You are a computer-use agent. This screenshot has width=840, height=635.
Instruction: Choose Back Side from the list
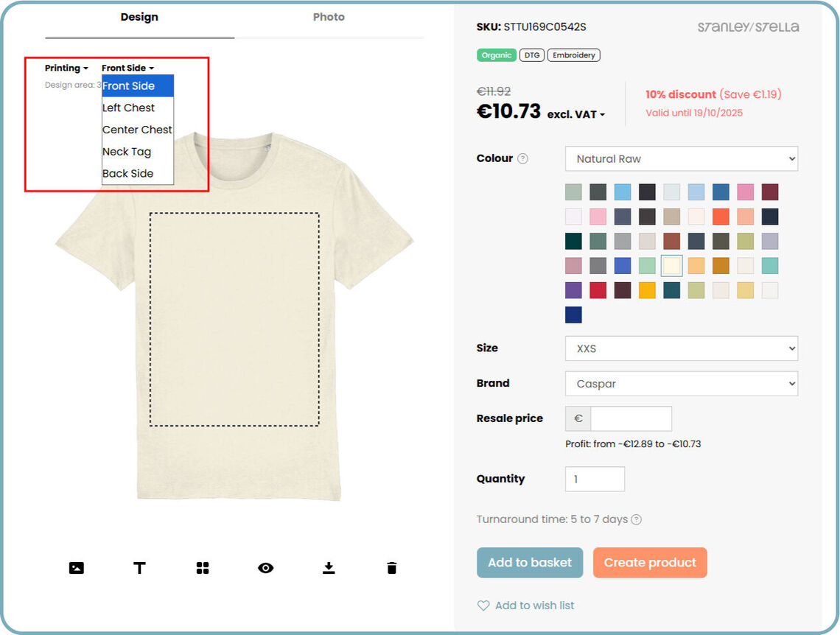128,174
